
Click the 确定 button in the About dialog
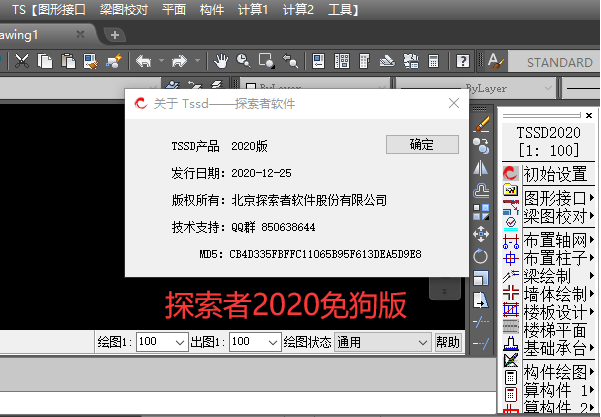422,144
